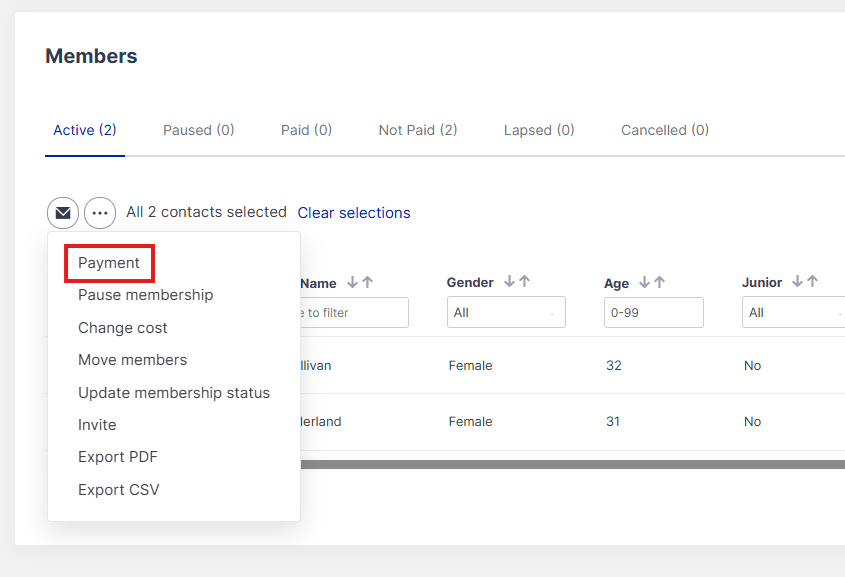Click the Age range filter field
The width and height of the screenshot is (845, 577).
click(653, 313)
